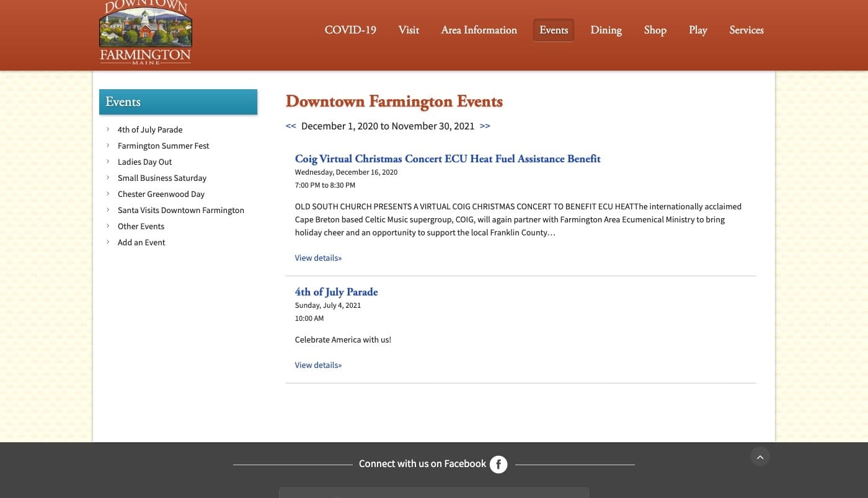Click the Facebook icon near Connect with us
The width and height of the screenshot is (868, 498).
point(498,464)
